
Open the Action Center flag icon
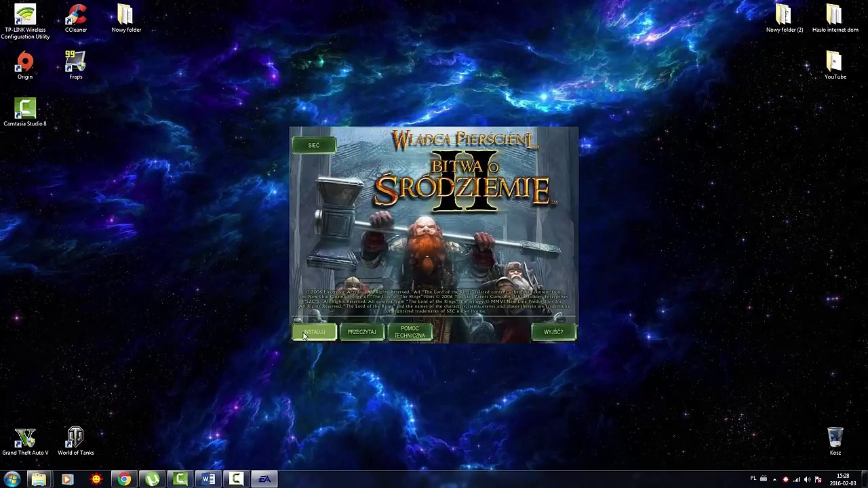pos(818,479)
